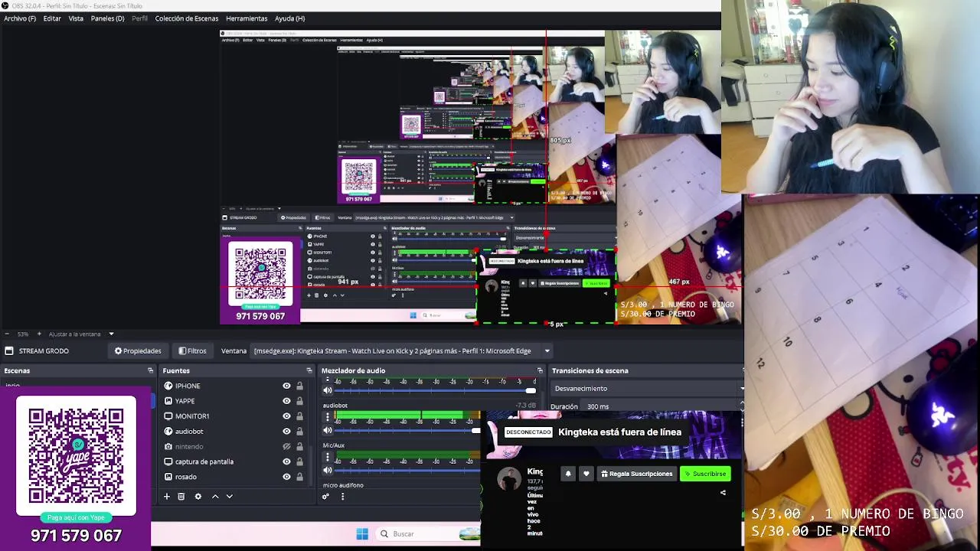This screenshot has height=551, width=980.
Task: Hide the captura de pantalla source
Action: pyautogui.click(x=286, y=461)
